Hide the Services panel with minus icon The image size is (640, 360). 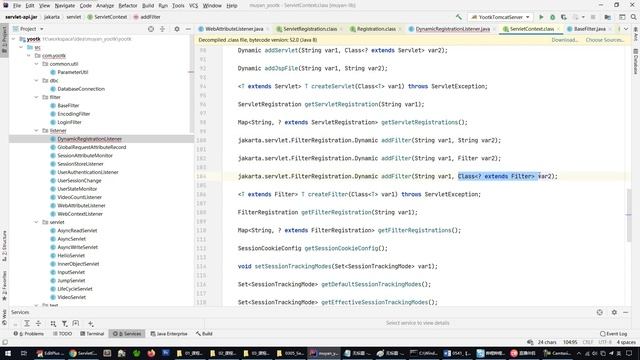pyautogui.click(x=625, y=312)
